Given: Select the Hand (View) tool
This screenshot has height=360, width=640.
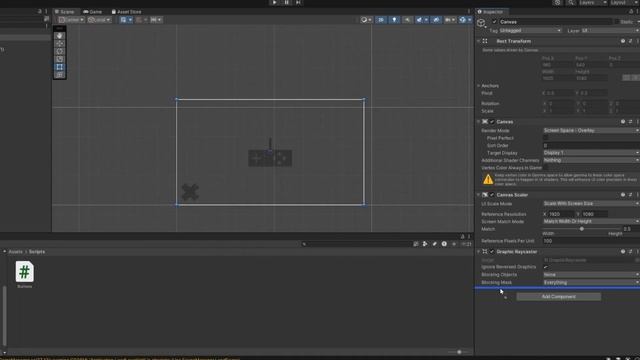Looking at the screenshot, I should pyautogui.click(x=60, y=36).
